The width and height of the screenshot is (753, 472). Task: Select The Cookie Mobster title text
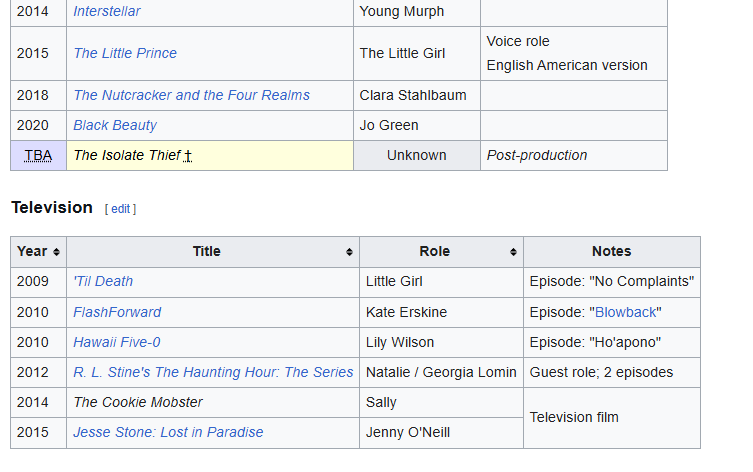point(138,402)
